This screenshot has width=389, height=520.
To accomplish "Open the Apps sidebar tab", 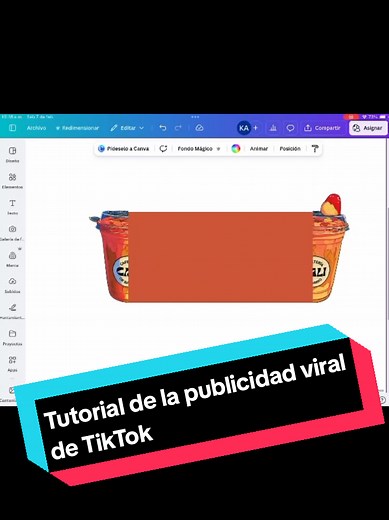I will [x=12, y=363].
